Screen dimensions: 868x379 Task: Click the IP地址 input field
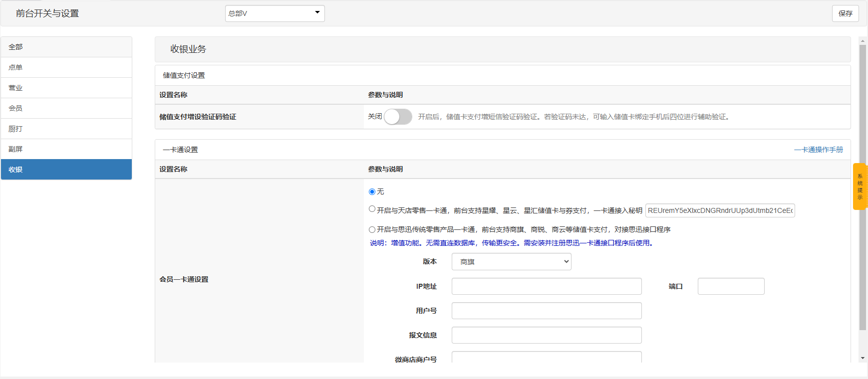coord(547,286)
